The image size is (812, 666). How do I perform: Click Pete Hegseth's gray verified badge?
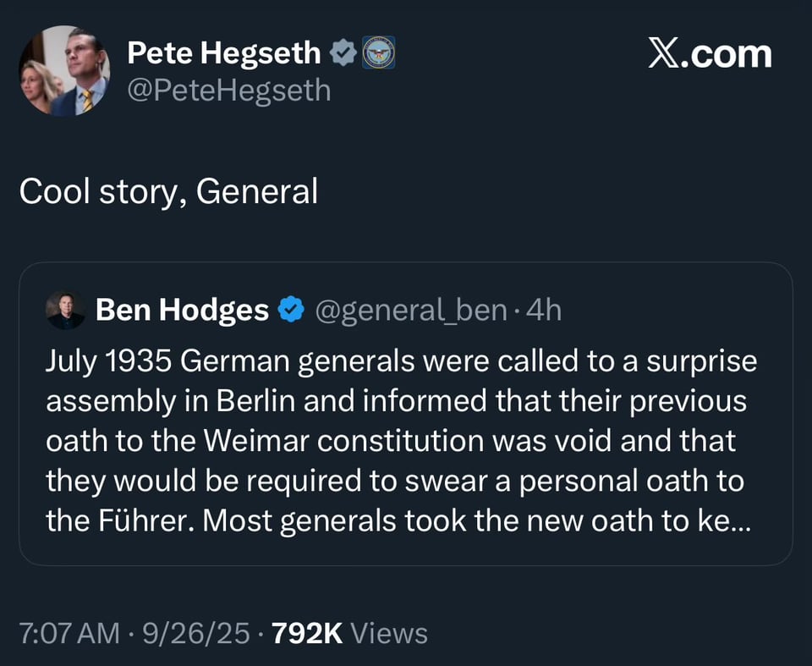[343, 52]
